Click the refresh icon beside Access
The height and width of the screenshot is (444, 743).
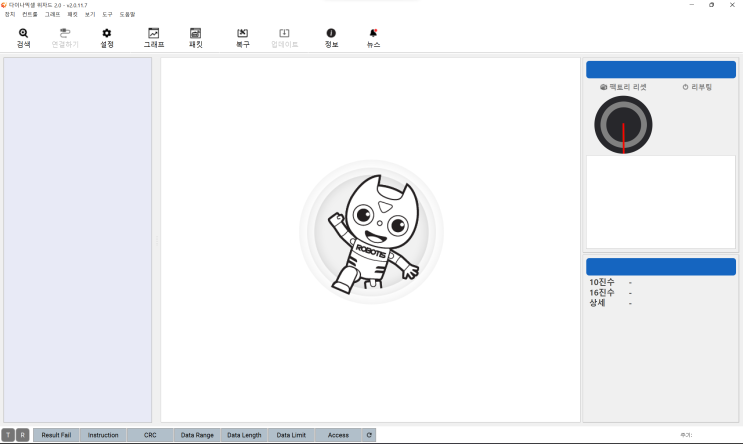369,435
